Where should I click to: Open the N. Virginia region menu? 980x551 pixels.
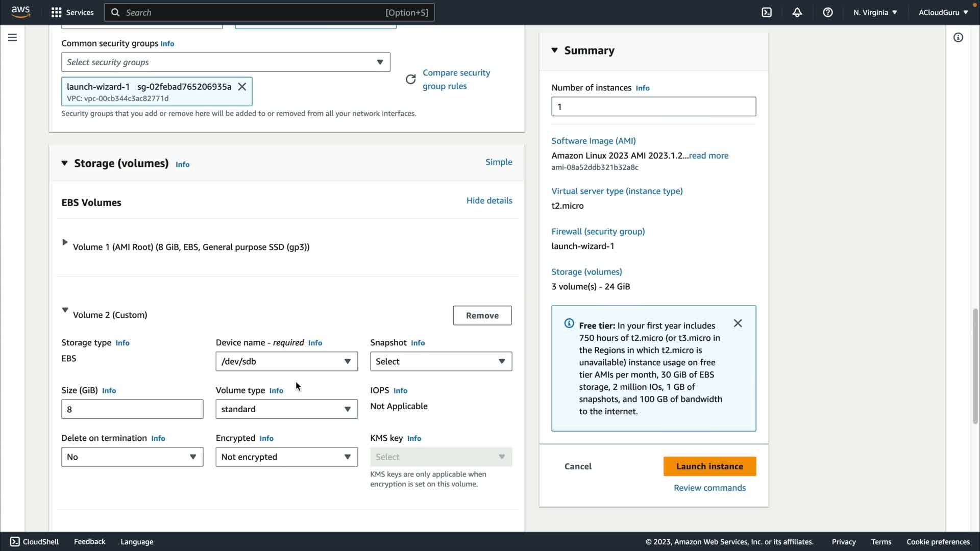(875, 12)
